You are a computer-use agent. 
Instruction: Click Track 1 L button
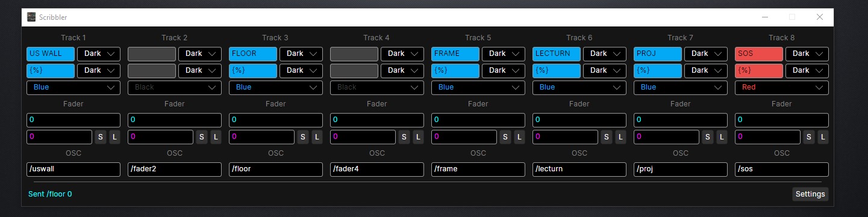tap(114, 137)
